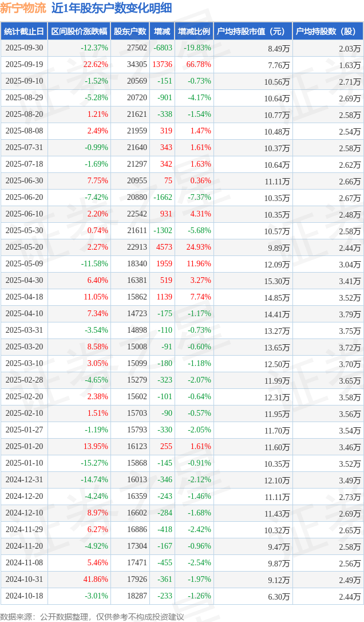Click the 数据来源 disclaimer footer text
Viewport: 364px width, 622px height.
[x=92, y=616]
